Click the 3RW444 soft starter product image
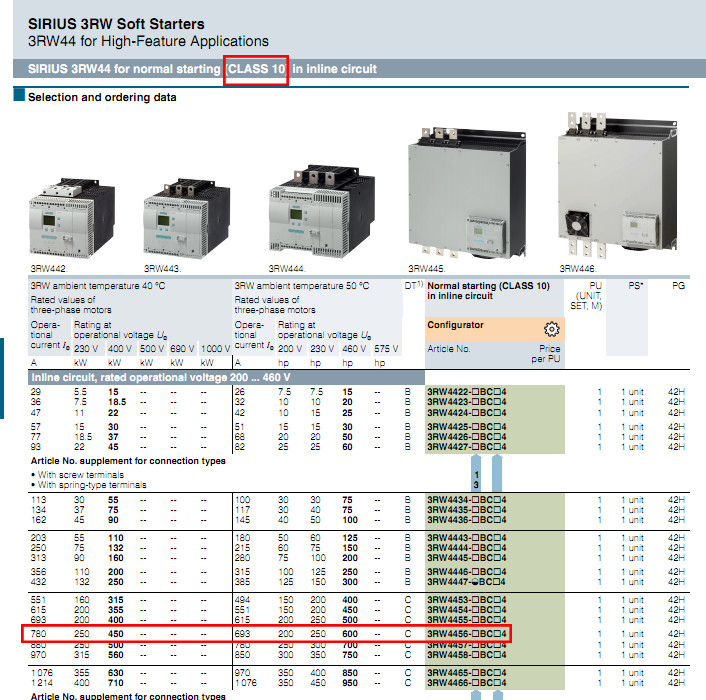This screenshot has width=706, height=700. pyautogui.click(x=322, y=212)
